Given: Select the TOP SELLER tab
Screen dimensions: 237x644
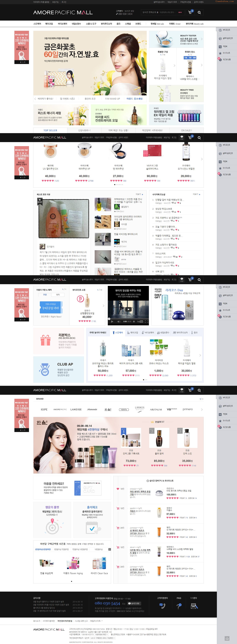Looking at the screenshot, I should pos(50,130).
